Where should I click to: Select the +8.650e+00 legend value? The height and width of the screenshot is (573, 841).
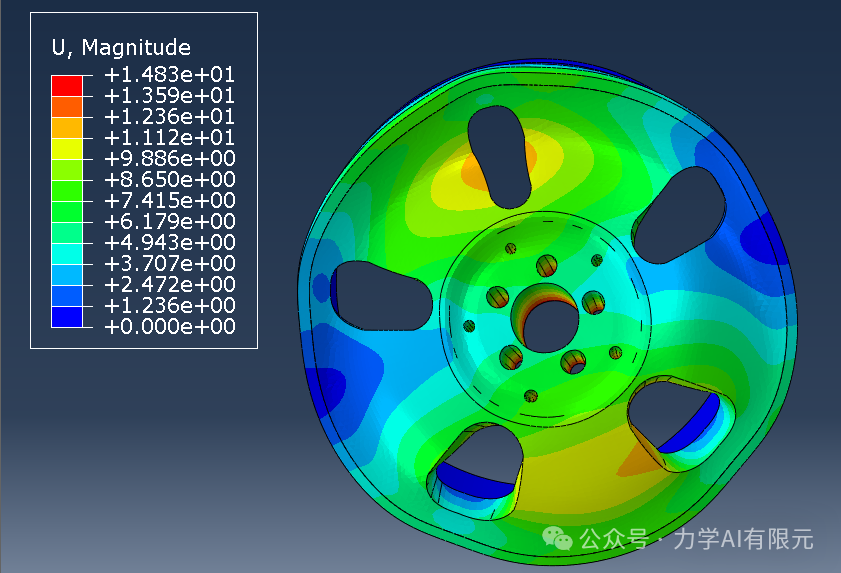tap(169, 179)
